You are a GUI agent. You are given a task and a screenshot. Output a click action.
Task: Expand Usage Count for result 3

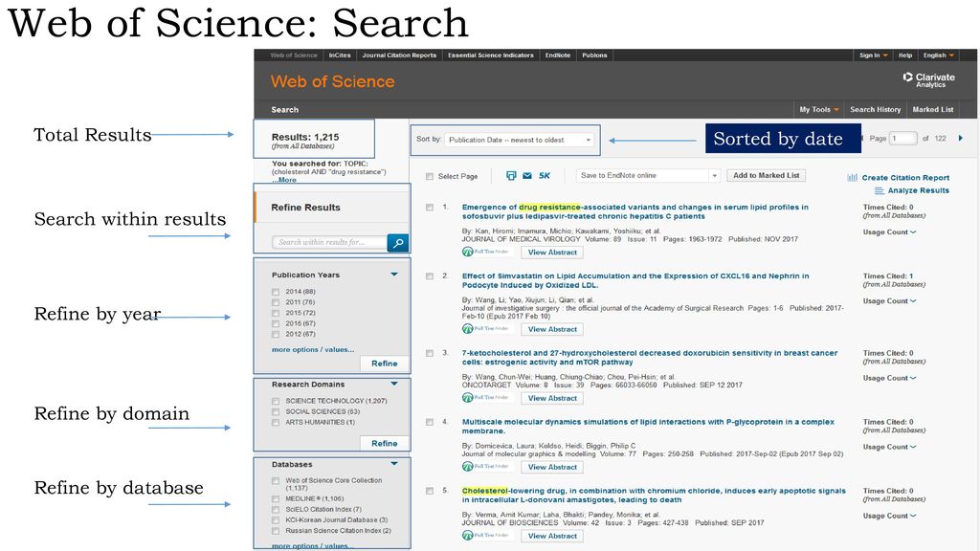click(889, 378)
